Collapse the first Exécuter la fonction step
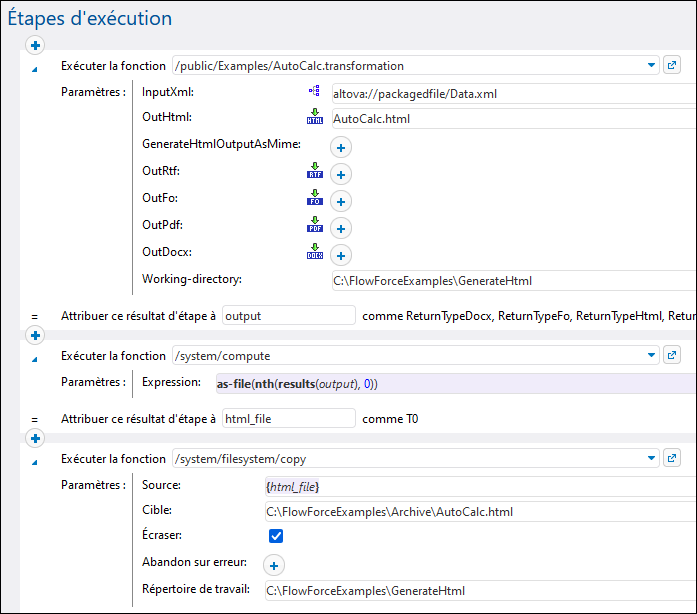 point(34,68)
